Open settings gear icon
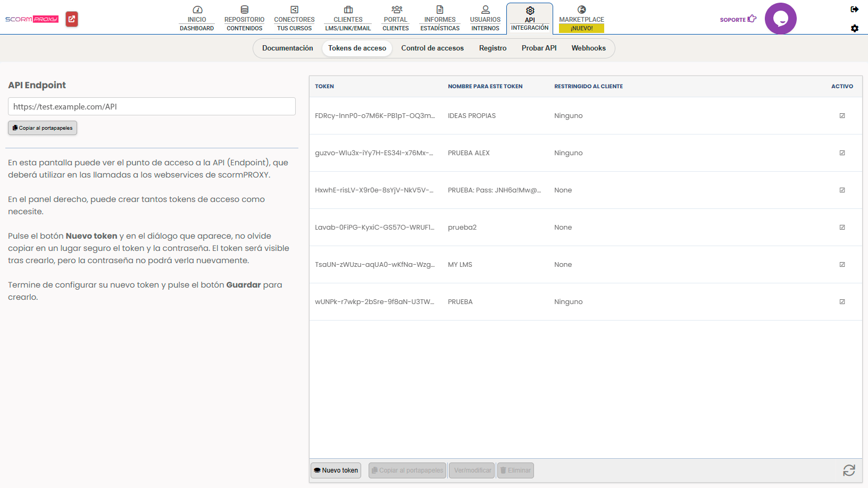This screenshot has height=488, width=868. 855,28
